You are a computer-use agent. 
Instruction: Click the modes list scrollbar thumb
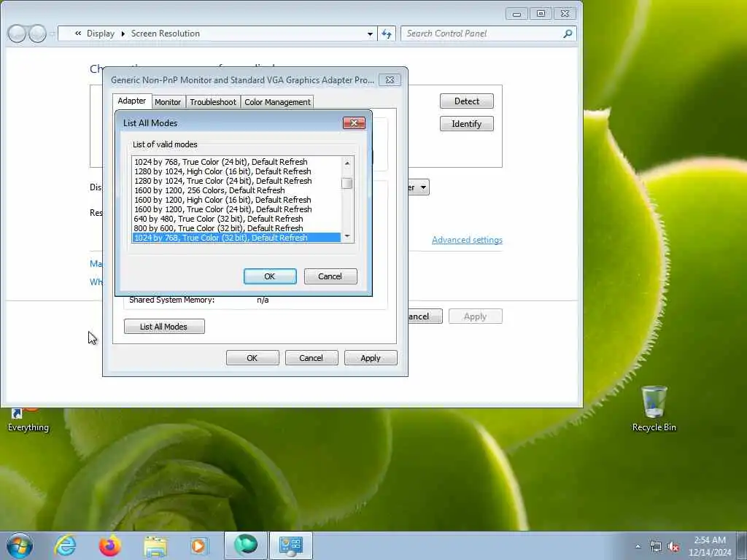tap(347, 183)
